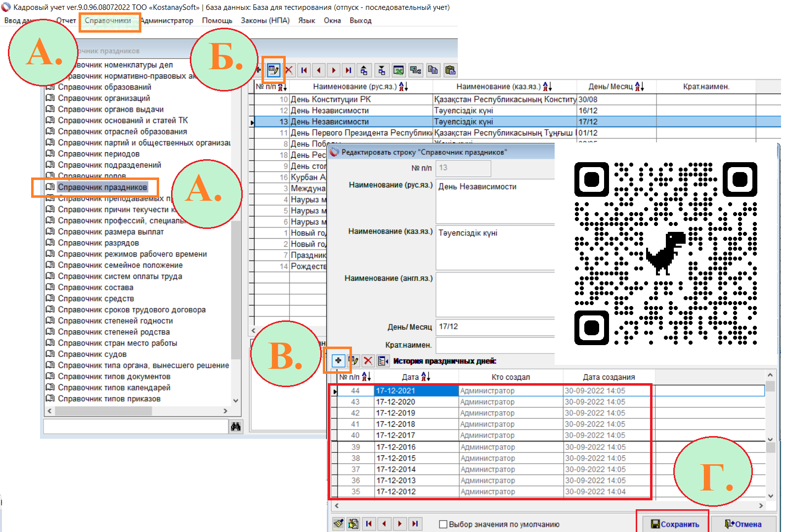This screenshot has width=785, height=532.
Task: Select Справочник праздников in the tree
Action: [x=102, y=187]
